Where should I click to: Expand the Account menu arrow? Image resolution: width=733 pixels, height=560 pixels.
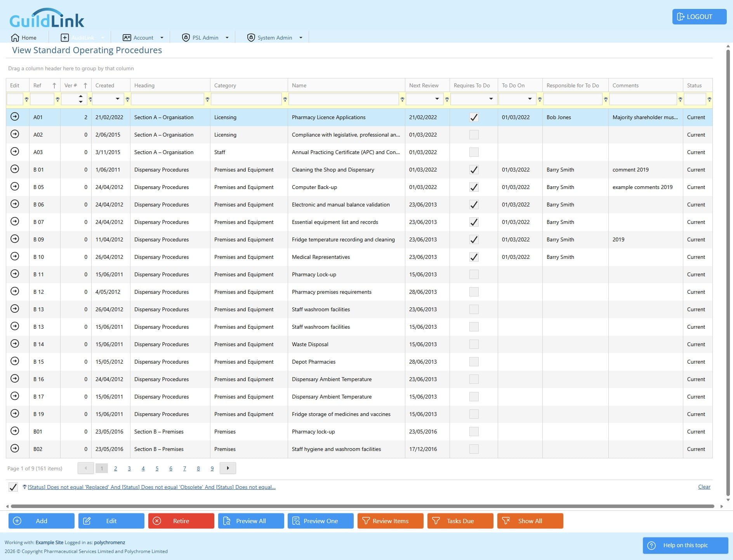(x=162, y=38)
